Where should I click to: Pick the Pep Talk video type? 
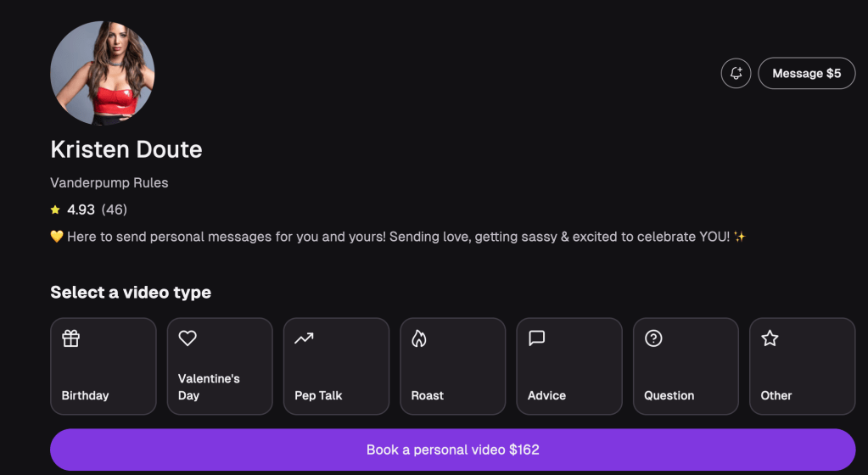(x=336, y=366)
